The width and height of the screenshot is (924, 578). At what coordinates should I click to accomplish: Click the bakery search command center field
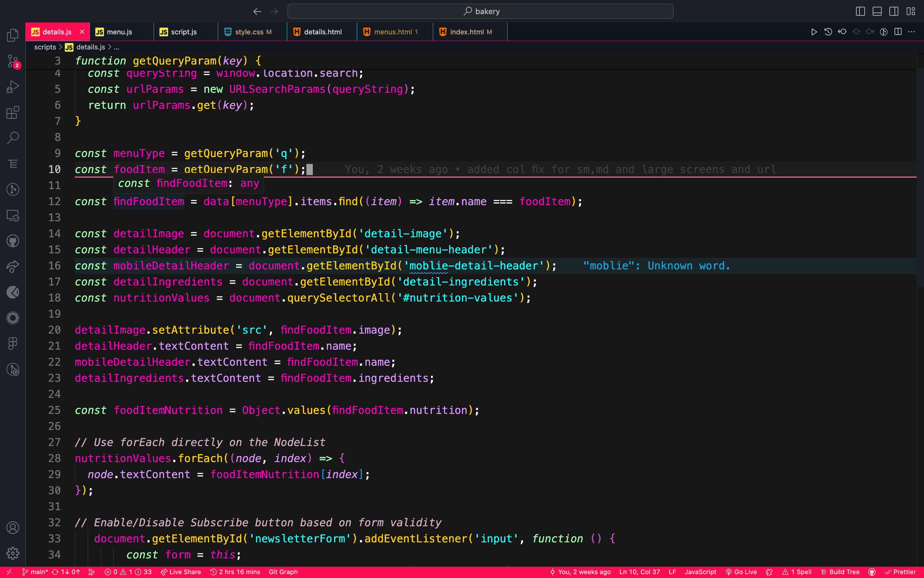(480, 12)
